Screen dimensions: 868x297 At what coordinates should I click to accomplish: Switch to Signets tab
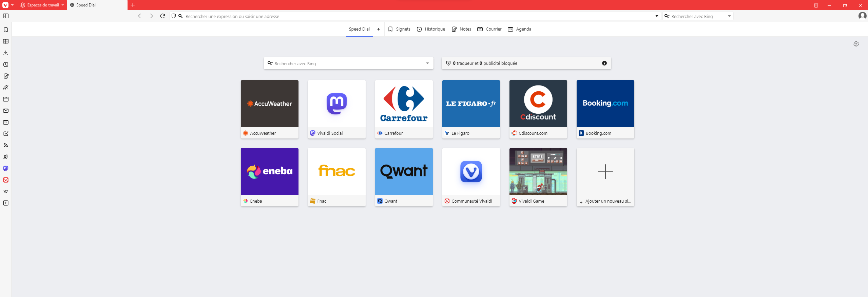pyautogui.click(x=399, y=29)
